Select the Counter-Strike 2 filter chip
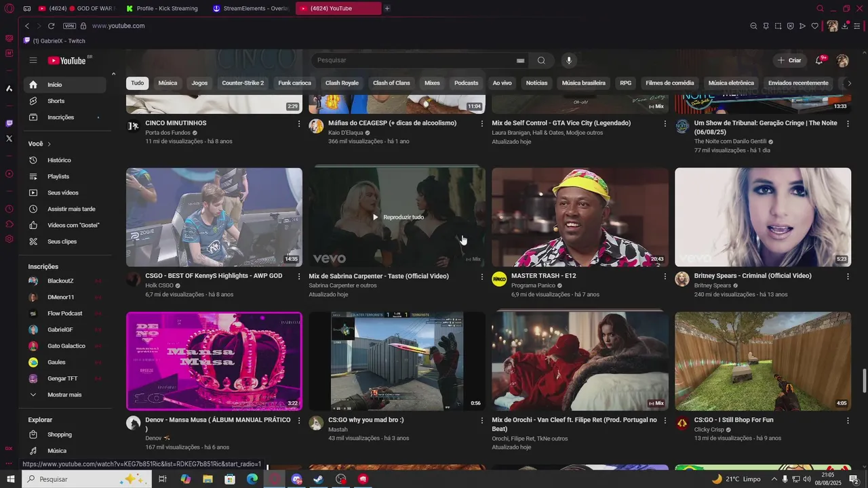This screenshot has height=488, width=868. click(x=243, y=83)
